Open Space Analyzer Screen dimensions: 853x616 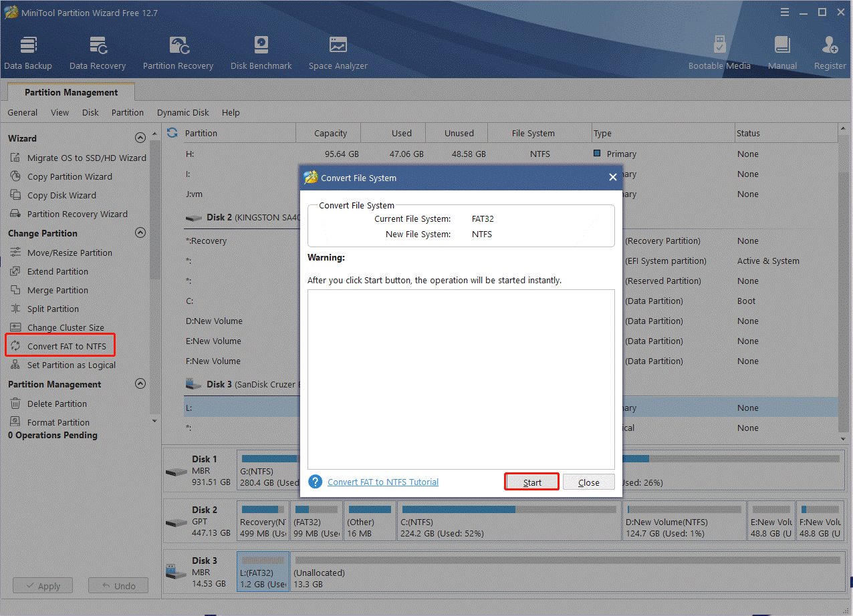tap(338, 53)
